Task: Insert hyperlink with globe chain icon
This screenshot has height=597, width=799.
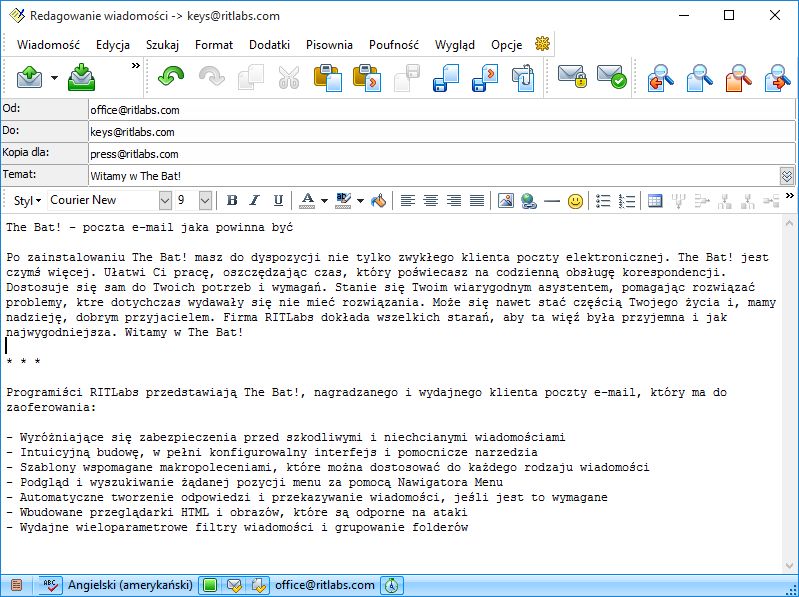Action: [x=529, y=201]
